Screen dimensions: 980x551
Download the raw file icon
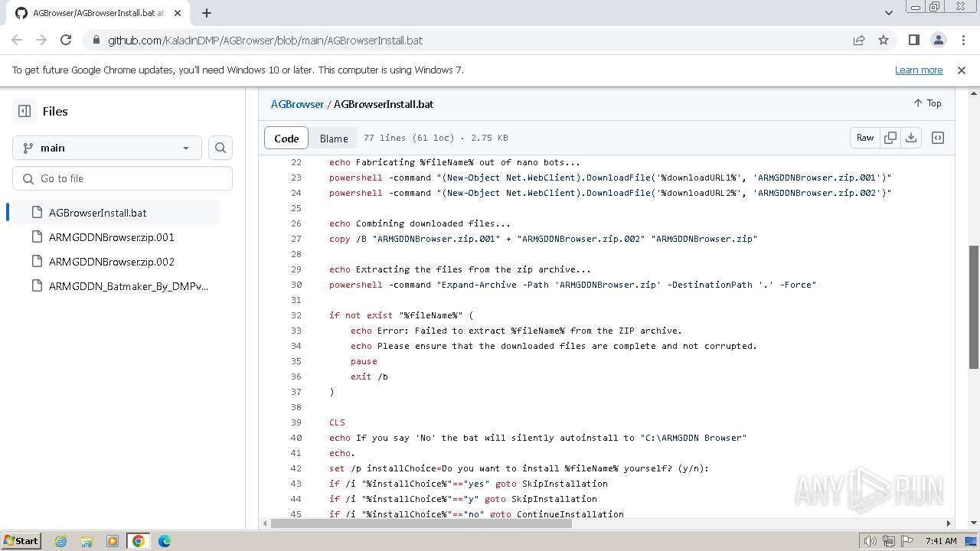point(911,138)
